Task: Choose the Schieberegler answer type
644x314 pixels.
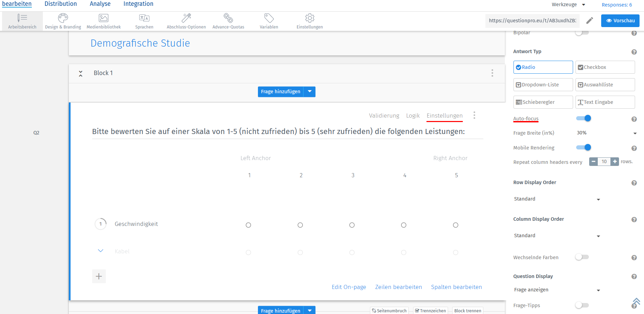Action: click(x=543, y=102)
